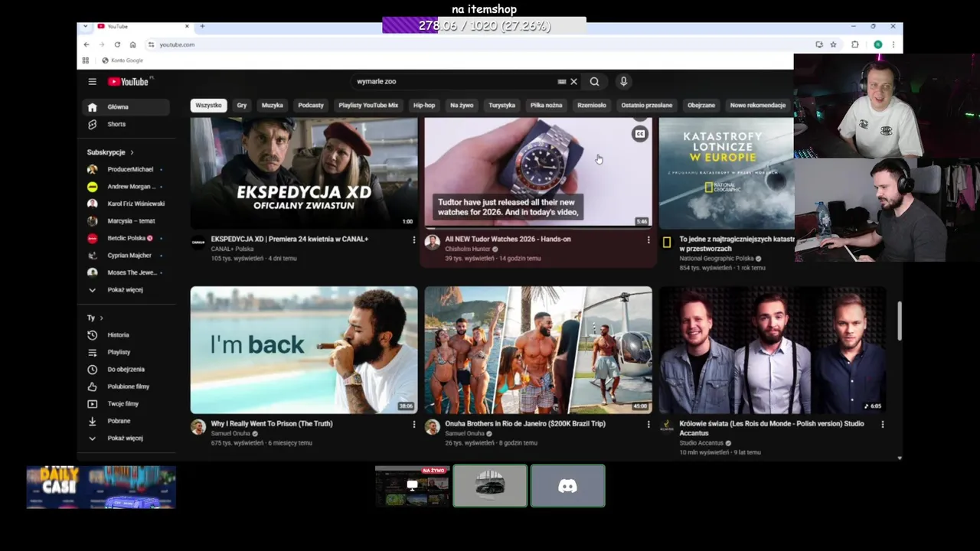Click the Discord scene tile at bottom
The width and height of the screenshot is (980, 551).
click(x=568, y=486)
